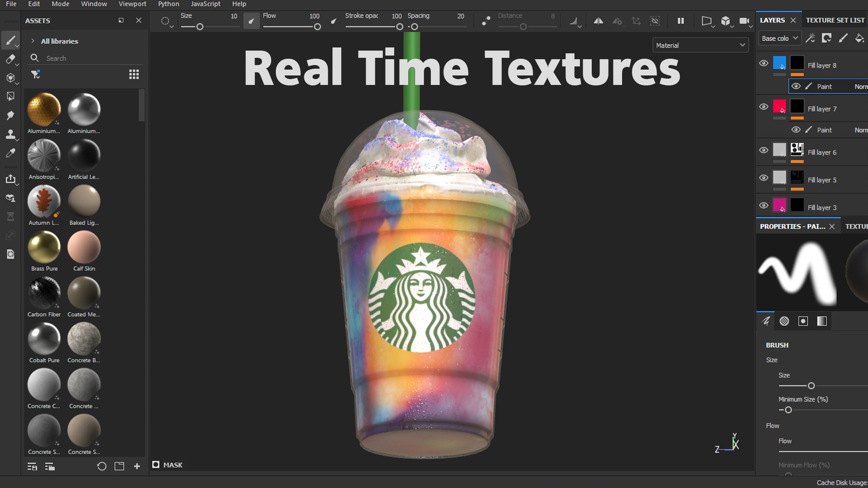The width and height of the screenshot is (868, 488).
Task: Select the Carbon Fiber material thumbnail
Action: [44, 293]
